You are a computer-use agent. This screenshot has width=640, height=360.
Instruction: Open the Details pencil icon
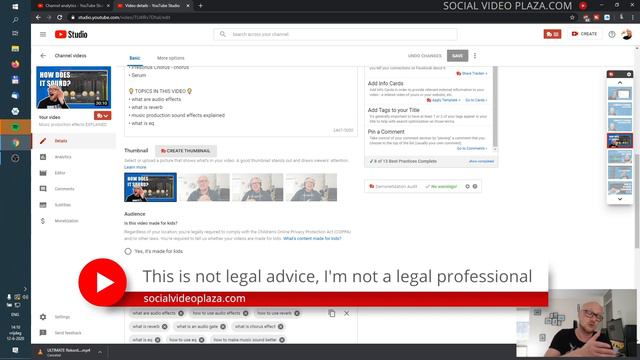[x=43, y=141]
